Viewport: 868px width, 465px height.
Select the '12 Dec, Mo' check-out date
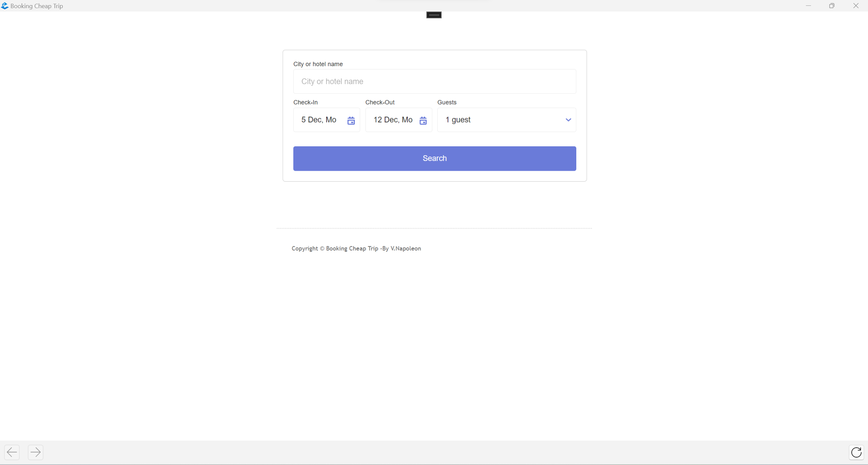coord(392,120)
